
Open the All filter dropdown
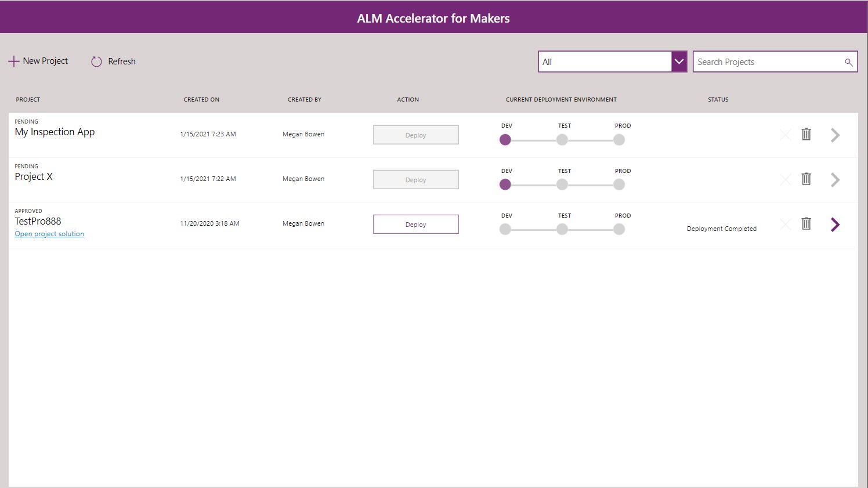(x=678, y=61)
